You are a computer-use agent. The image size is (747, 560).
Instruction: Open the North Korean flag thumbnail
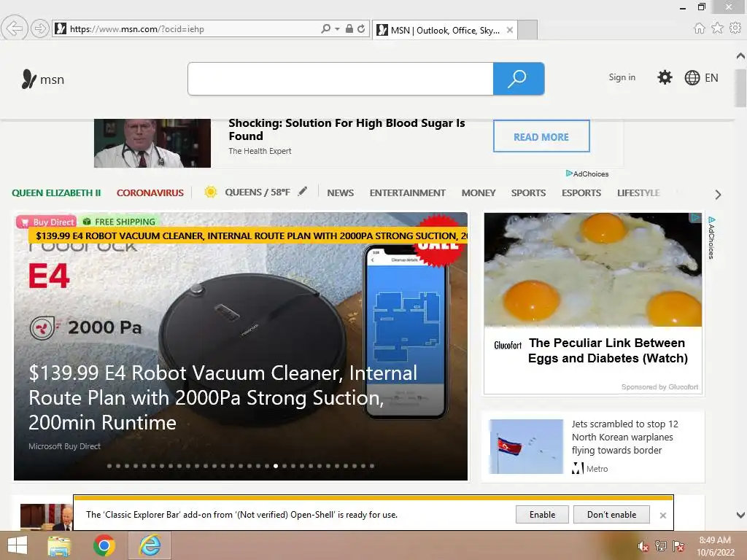pos(526,447)
